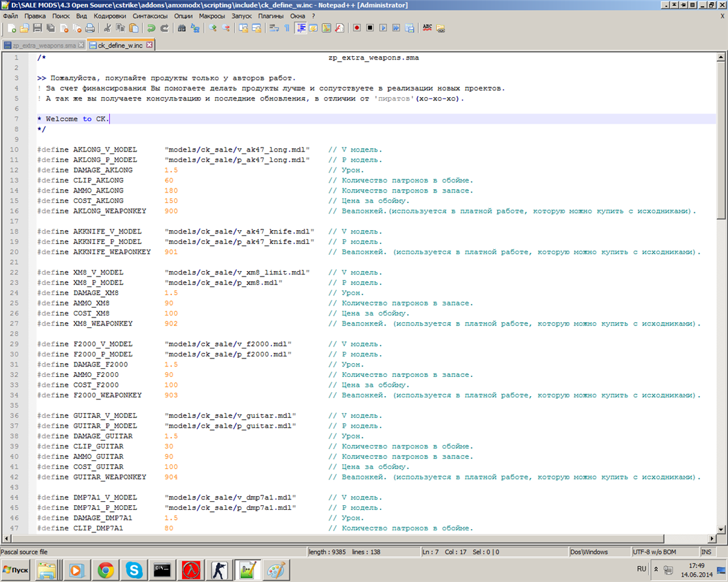Open the Поиск menu
Image resolution: width=728 pixels, height=582 pixels.
point(61,16)
